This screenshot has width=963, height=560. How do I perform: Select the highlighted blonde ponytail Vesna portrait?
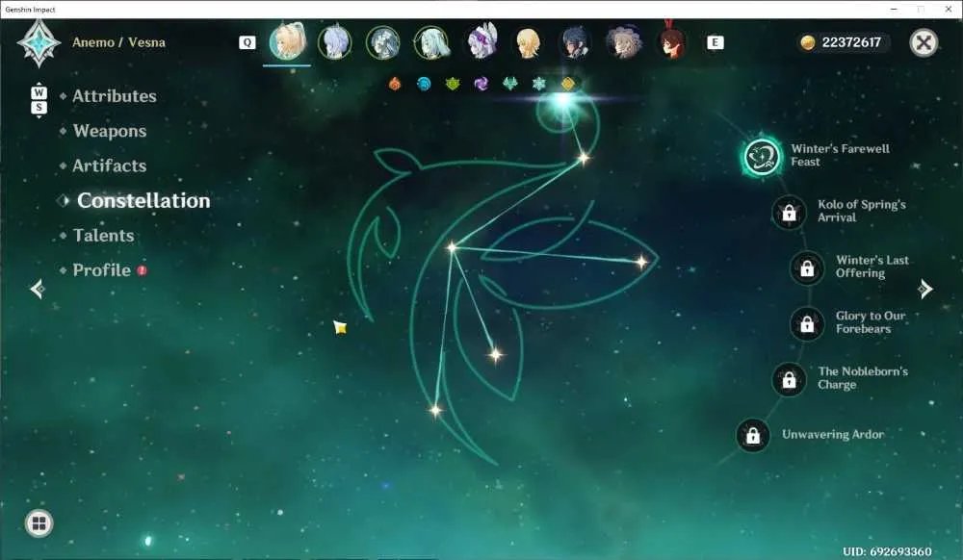287,41
